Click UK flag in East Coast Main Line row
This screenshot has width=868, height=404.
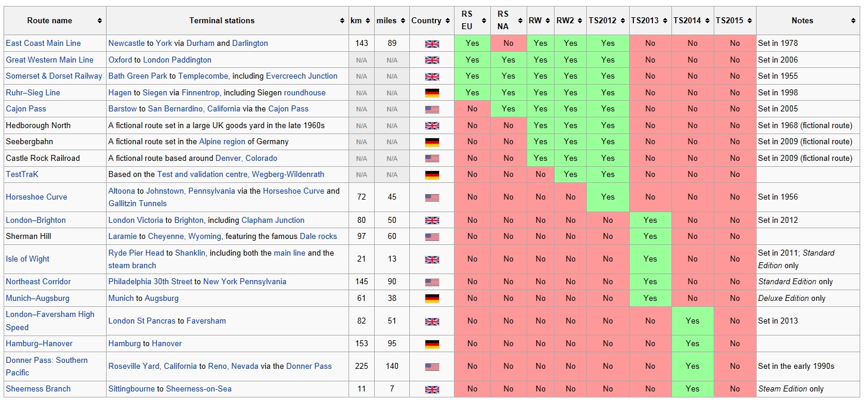[432, 43]
